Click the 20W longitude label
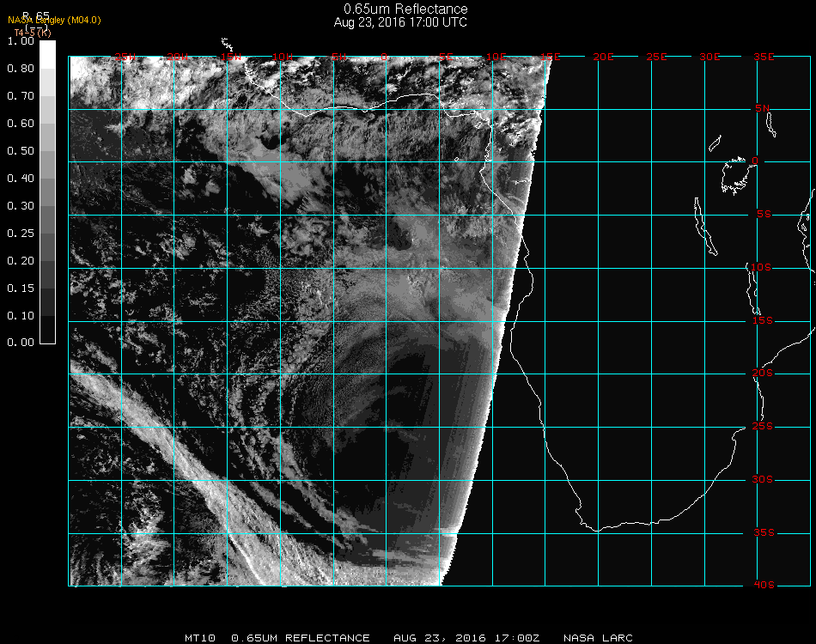 click(x=178, y=58)
